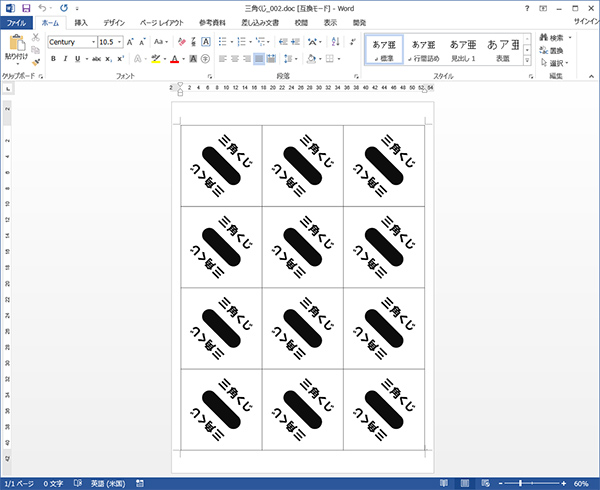
Task: Open the font size 10.5 dropdown
Action: [121, 42]
